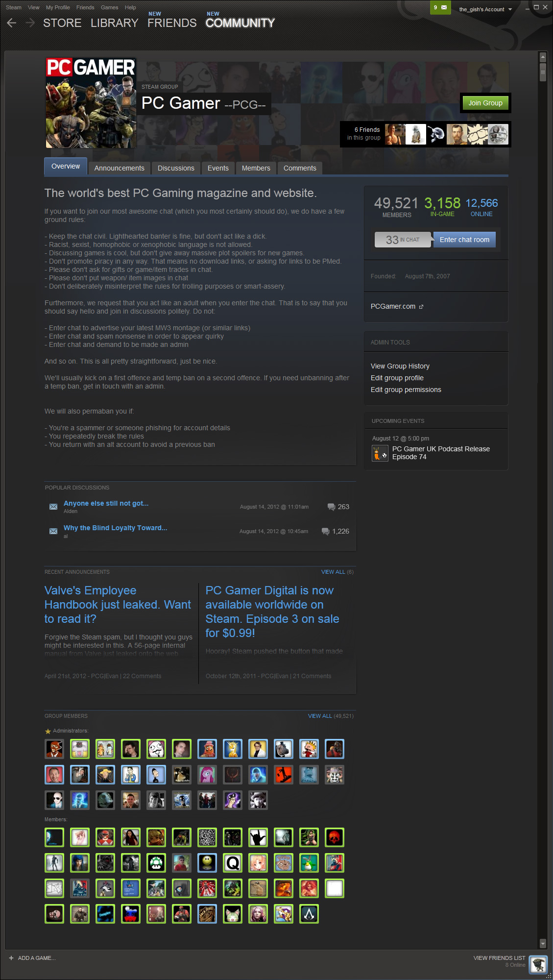The width and height of the screenshot is (553, 980).
Task: Click the podcast event icon
Action: coord(380,453)
